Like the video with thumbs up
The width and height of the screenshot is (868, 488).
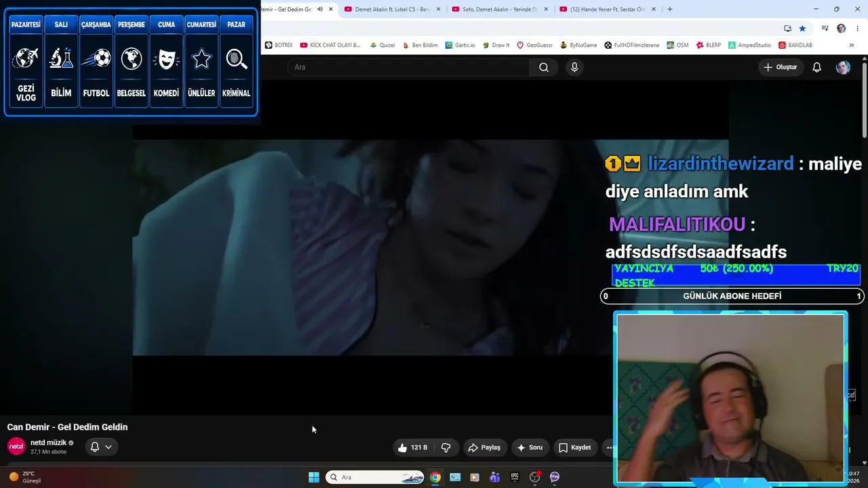point(412,447)
